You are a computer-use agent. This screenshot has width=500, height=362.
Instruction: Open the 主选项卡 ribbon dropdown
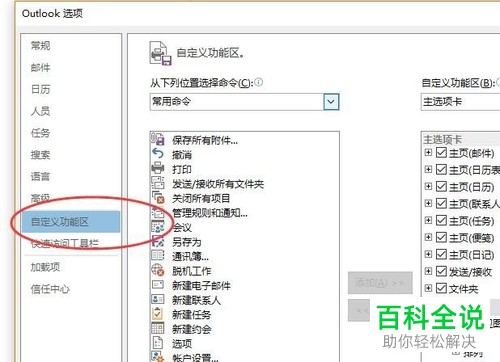tap(460, 102)
